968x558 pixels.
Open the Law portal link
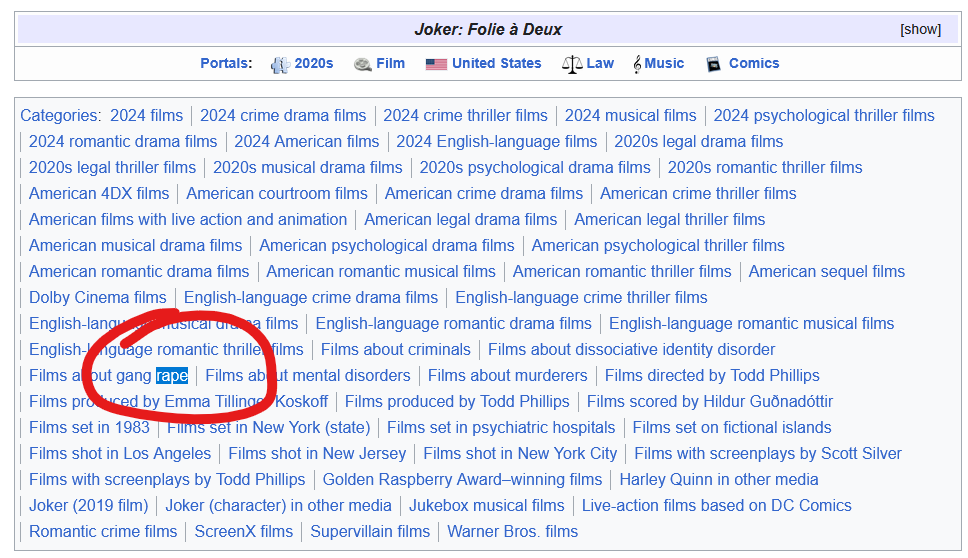tap(600, 64)
